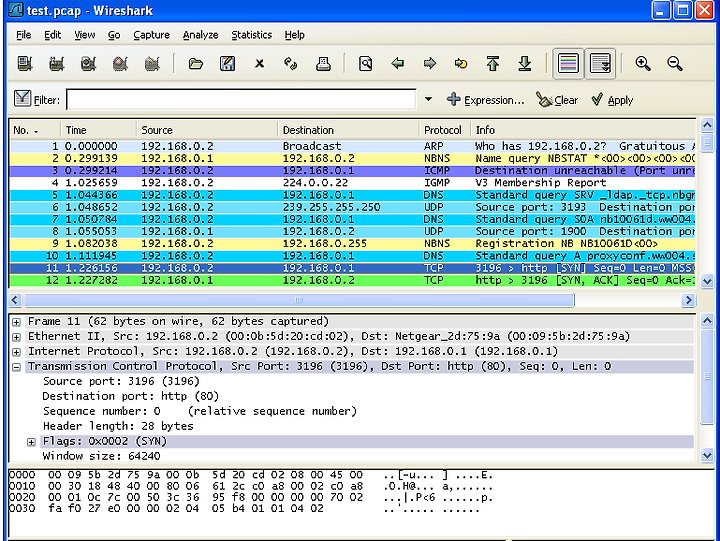720x541 pixels.
Task: Expand the Flags 0x0002 (SYN) node
Action: [x=31, y=442]
